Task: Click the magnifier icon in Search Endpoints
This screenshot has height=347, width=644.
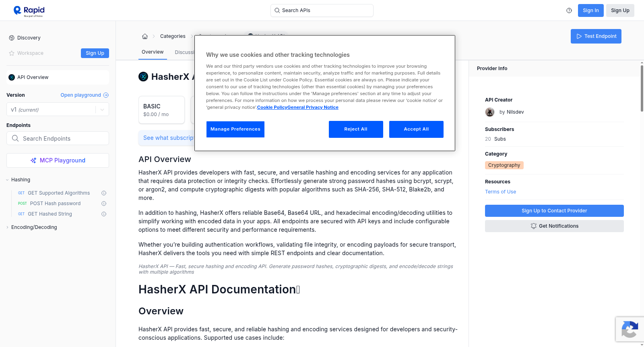Action: (15, 138)
